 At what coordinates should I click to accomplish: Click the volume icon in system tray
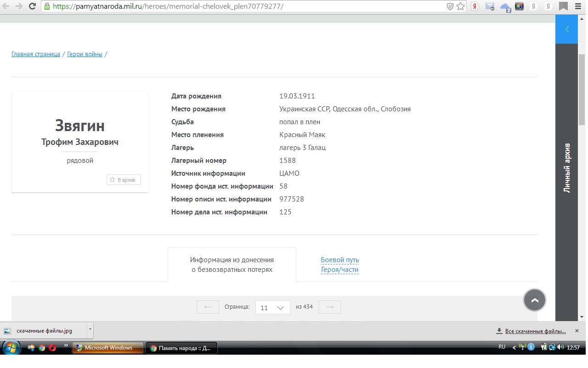[560, 347]
